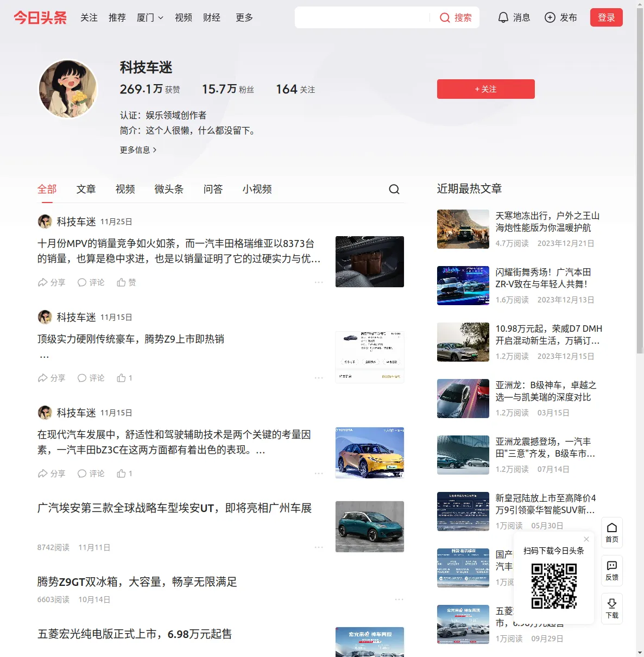Open article 五菱宏光纯电版正式上市
644x657 pixels.
click(x=135, y=634)
